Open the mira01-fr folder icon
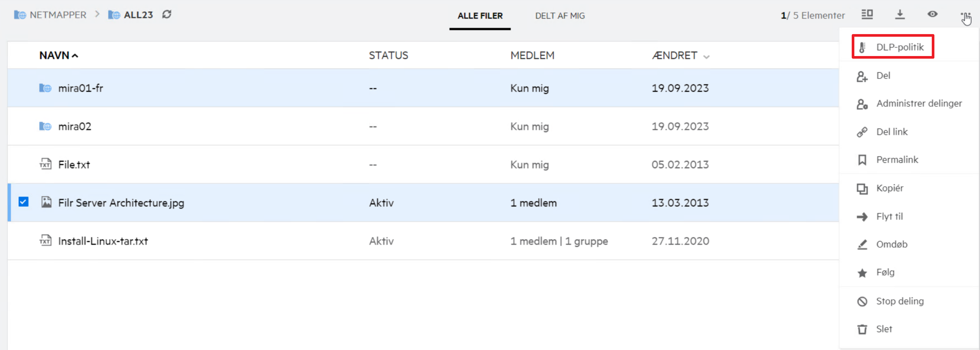980x350 pixels. coord(45,88)
